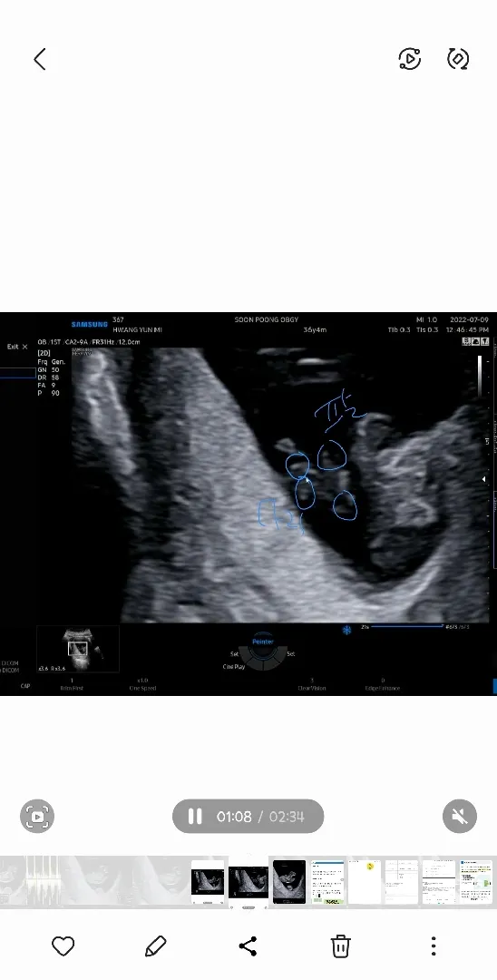Screen dimensions: 497x980
Task: Tap the circular play-loop icon at top
Action: point(410,59)
